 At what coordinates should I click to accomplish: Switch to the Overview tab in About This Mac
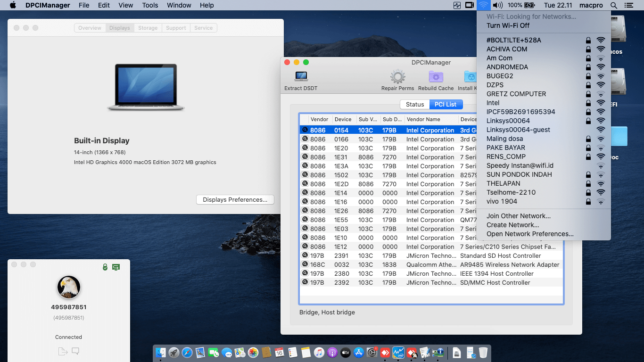90,28
